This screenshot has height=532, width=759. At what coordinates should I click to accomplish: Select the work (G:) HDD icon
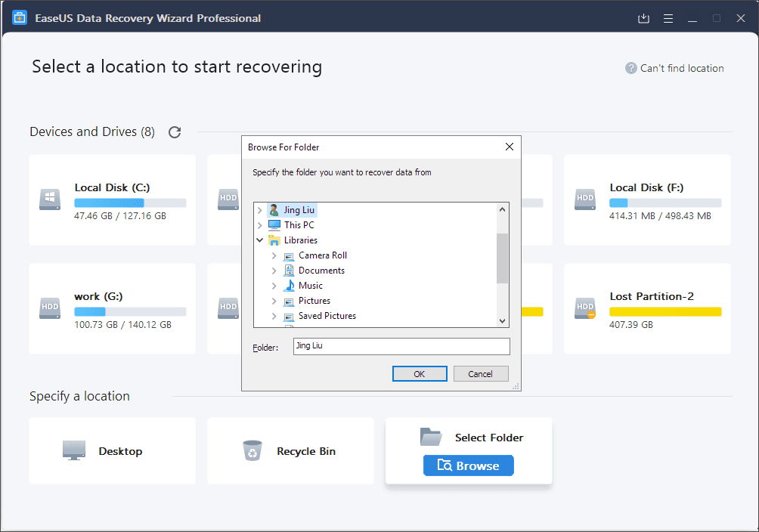(50, 308)
